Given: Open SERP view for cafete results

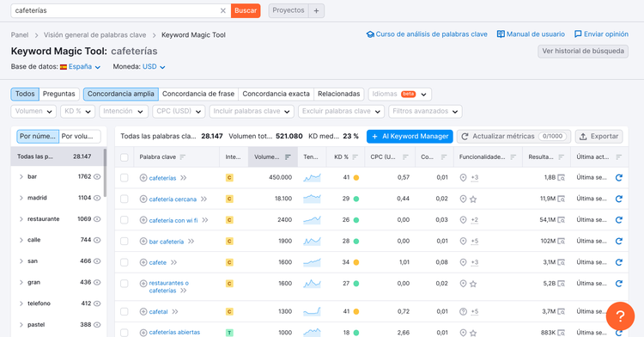Looking at the screenshot, I should [x=562, y=262].
